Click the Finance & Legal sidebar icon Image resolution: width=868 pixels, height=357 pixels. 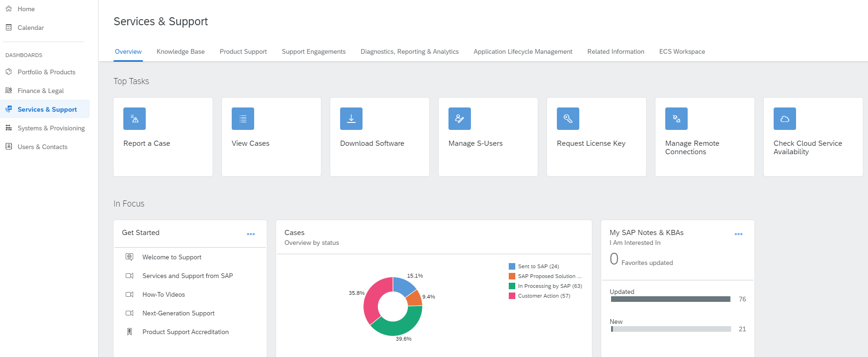coord(8,90)
